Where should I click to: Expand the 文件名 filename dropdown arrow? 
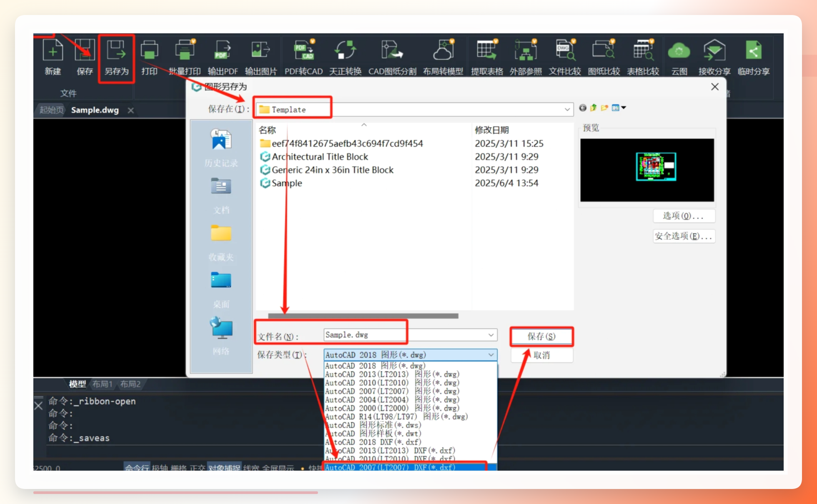(x=491, y=335)
